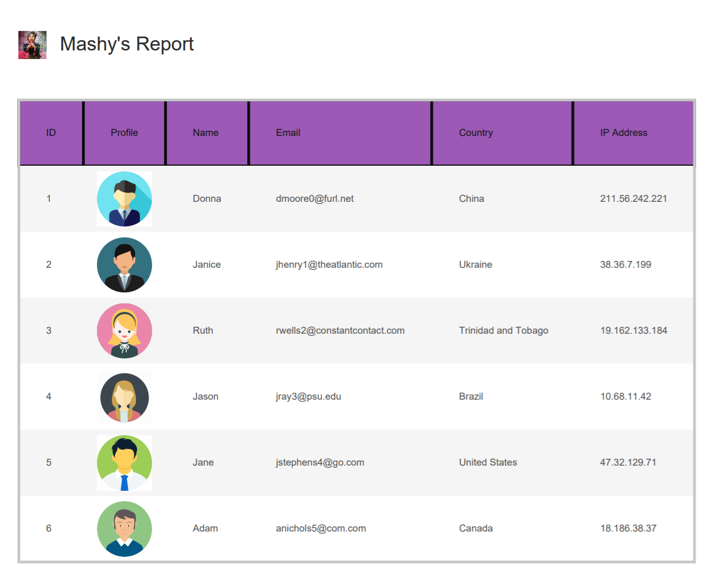Click Jane's profile avatar

(x=124, y=463)
